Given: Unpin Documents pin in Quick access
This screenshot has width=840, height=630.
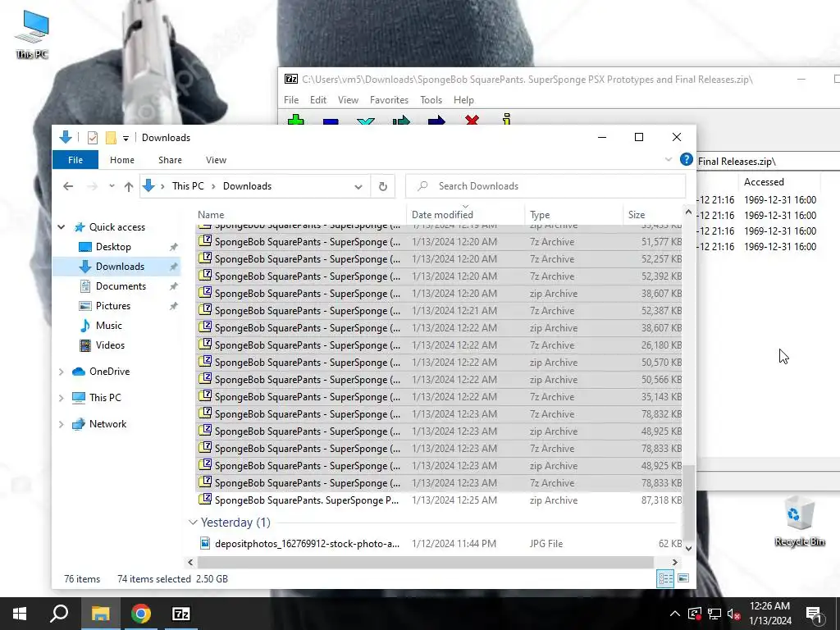Looking at the screenshot, I should [174, 286].
